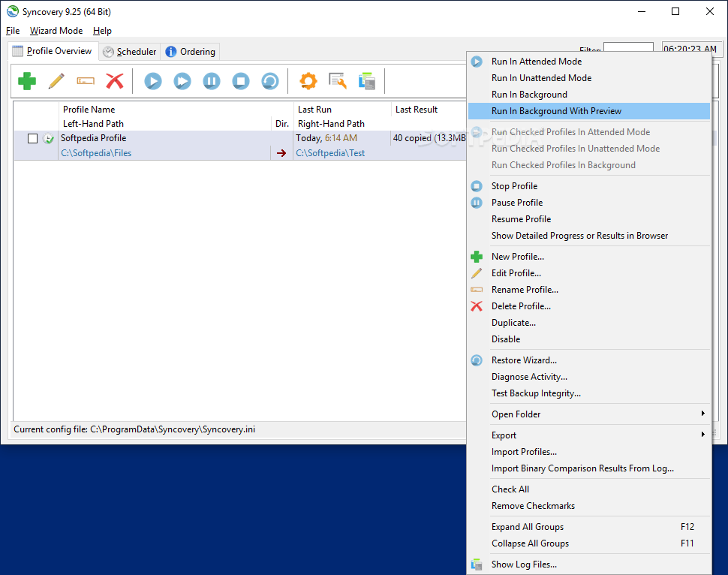This screenshot has height=575, width=728.
Task: Click the log icon beside Show Log Files menu entry
Action: (477, 564)
